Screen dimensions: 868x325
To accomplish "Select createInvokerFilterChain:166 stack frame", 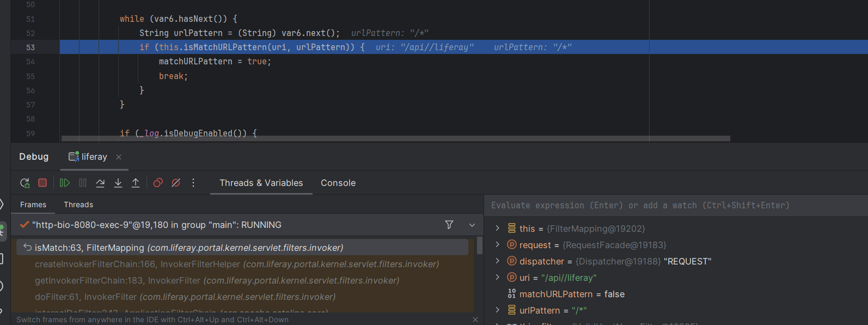I will (x=237, y=264).
